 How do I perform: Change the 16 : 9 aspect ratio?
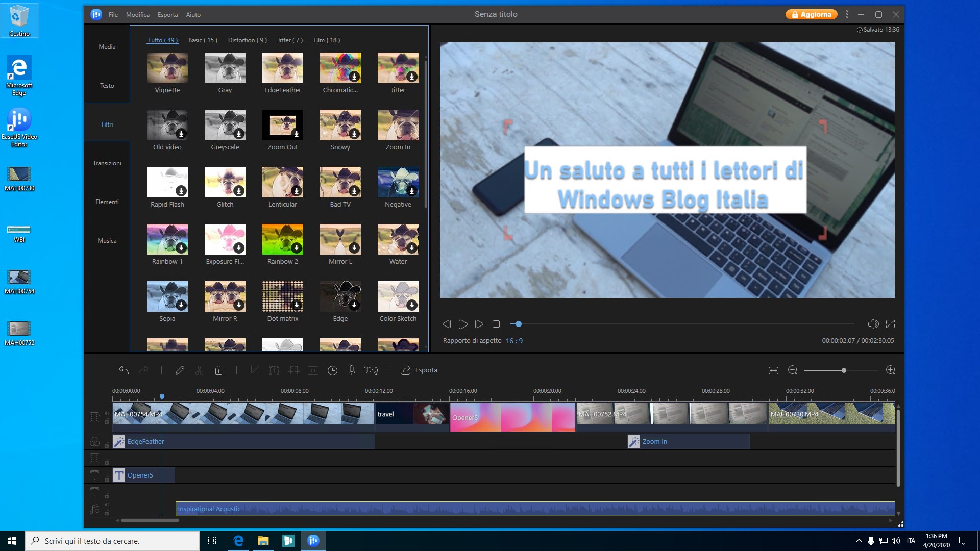coord(514,341)
